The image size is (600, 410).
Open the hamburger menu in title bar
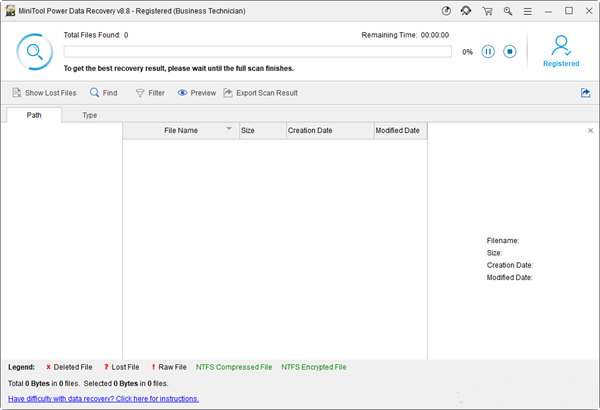click(530, 11)
